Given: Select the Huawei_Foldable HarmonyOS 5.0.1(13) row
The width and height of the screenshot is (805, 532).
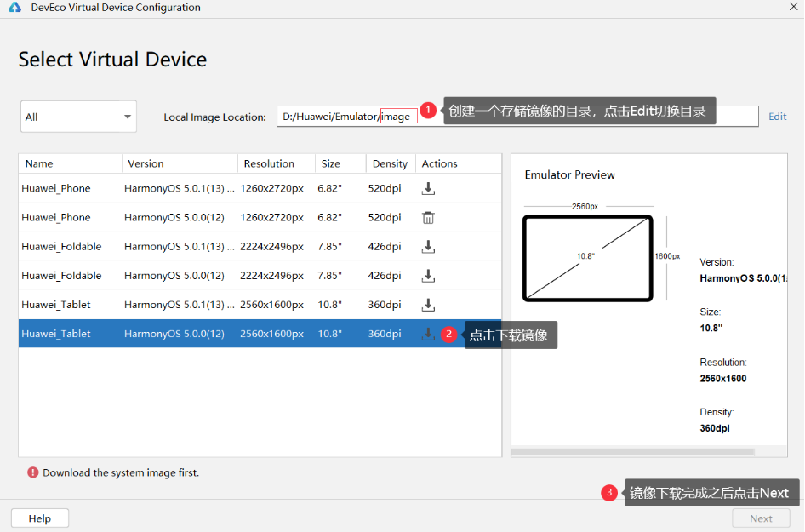Looking at the screenshot, I should [x=260, y=247].
